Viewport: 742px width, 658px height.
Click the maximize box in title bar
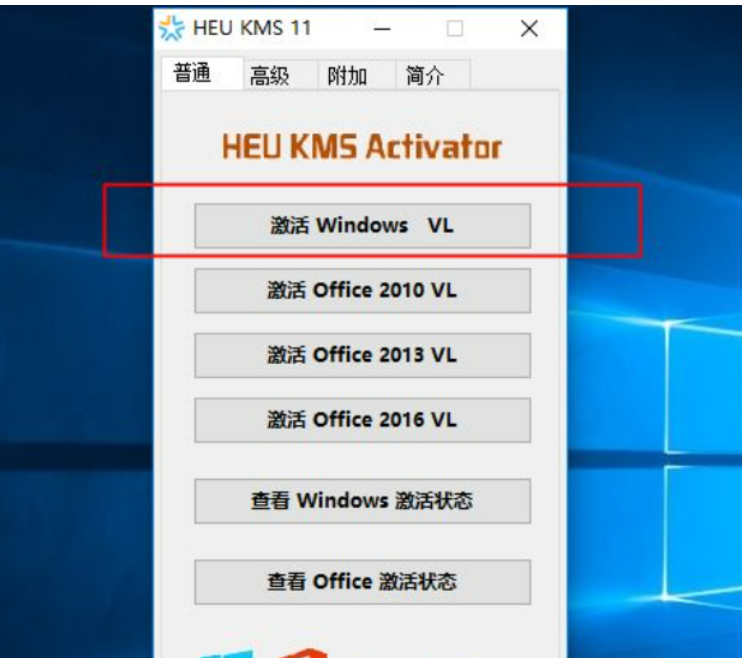455,29
